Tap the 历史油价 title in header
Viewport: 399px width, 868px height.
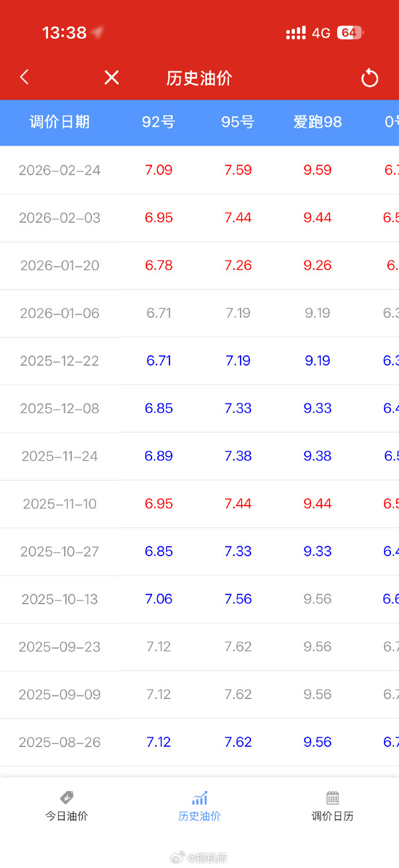click(x=199, y=78)
